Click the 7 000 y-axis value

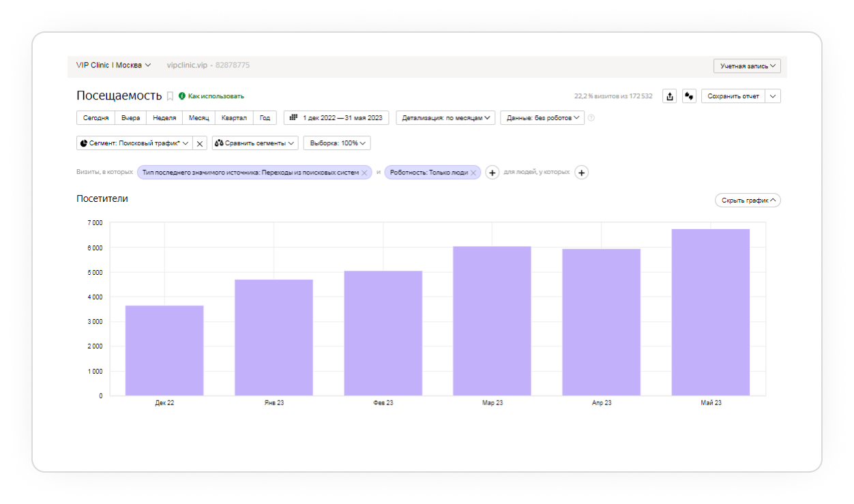click(94, 223)
